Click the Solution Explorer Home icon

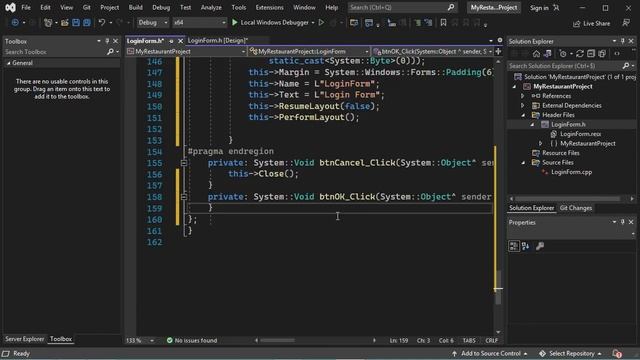click(x=536, y=54)
